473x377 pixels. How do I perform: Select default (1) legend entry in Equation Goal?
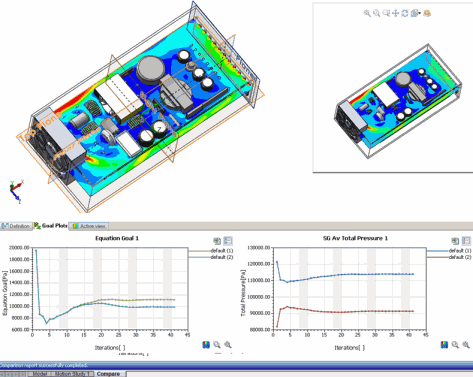tap(222, 251)
